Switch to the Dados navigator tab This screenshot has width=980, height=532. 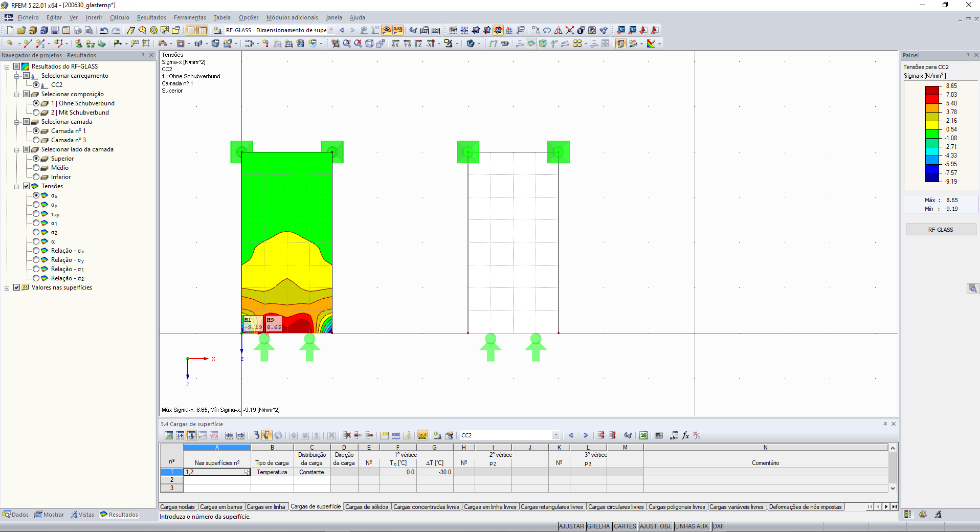16,515
